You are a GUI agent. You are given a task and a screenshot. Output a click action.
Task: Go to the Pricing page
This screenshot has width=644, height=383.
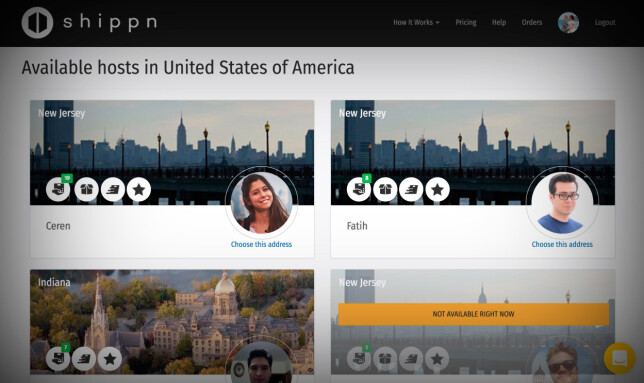click(466, 23)
